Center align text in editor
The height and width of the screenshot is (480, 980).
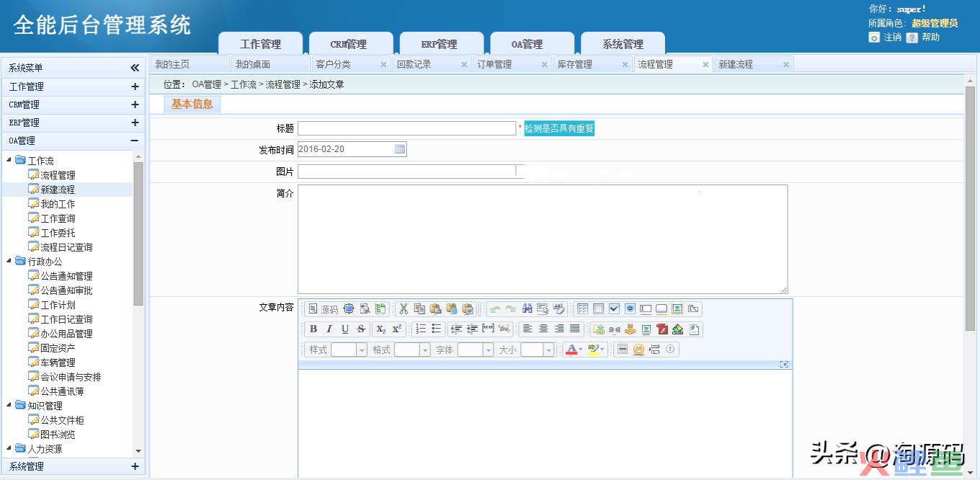(543, 329)
